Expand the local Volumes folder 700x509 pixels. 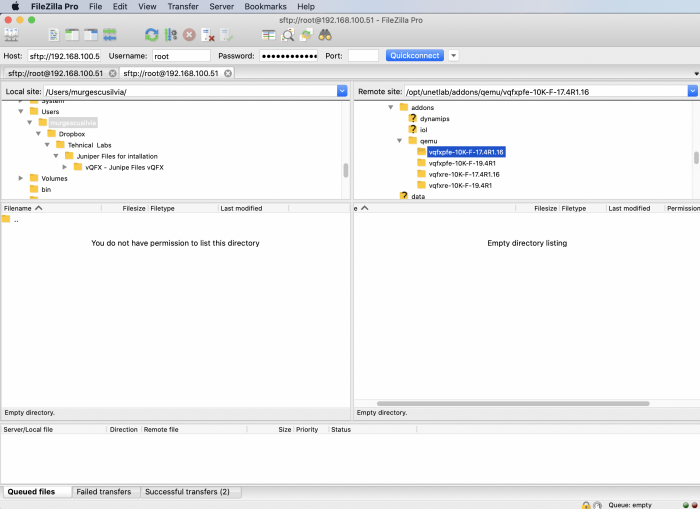(x=21, y=178)
